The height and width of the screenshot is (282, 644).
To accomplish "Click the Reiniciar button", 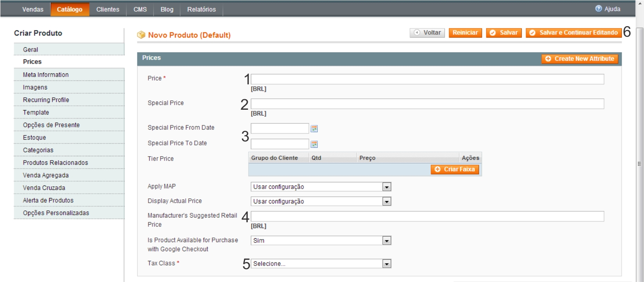I will [x=465, y=33].
